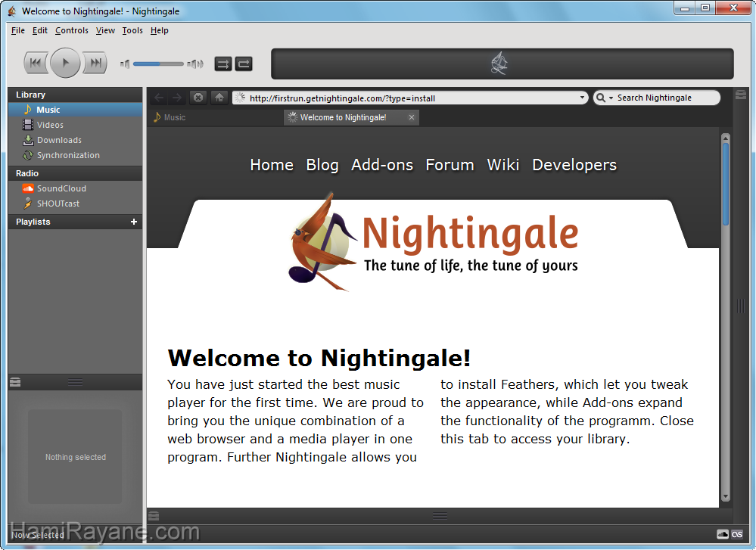
Task: Open the View menu
Action: [105, 30]
